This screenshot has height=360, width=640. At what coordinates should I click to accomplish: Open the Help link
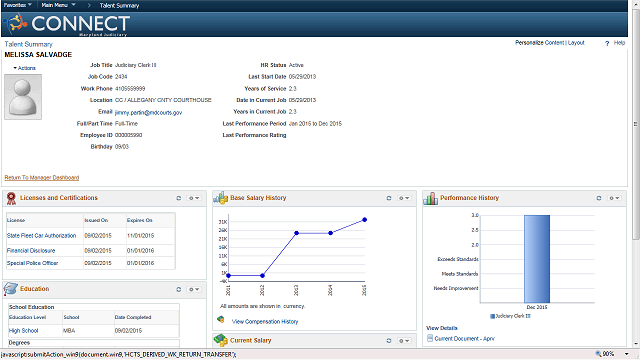click(x=619, y=42)
